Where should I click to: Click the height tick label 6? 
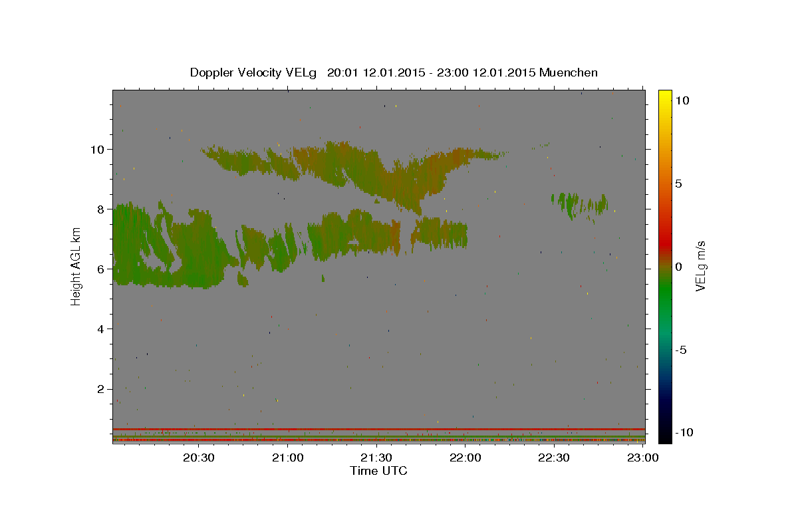click(x=102, y=269)
